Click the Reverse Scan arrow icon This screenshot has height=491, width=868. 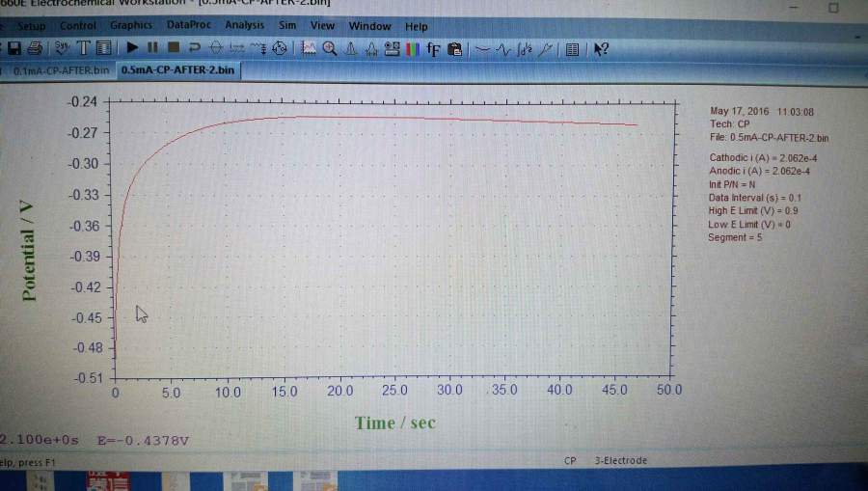[194, 48]
